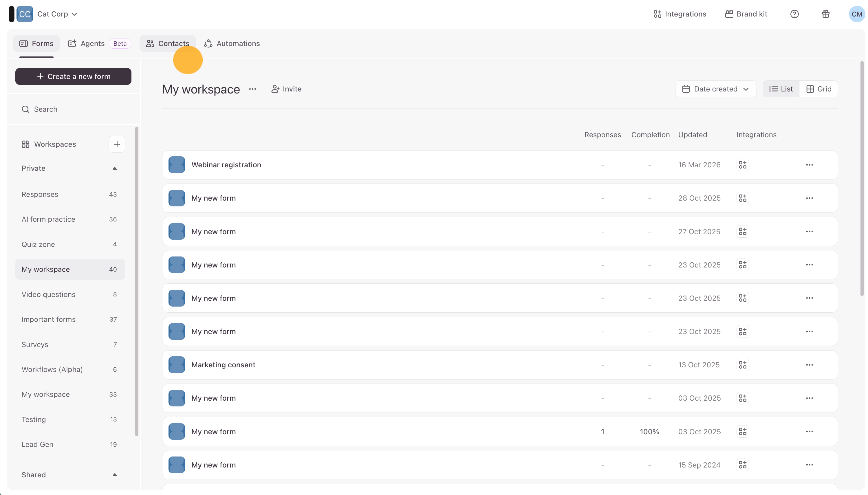Add a workspace with the plus icon

pyautogui.click(x=117, y=144)
